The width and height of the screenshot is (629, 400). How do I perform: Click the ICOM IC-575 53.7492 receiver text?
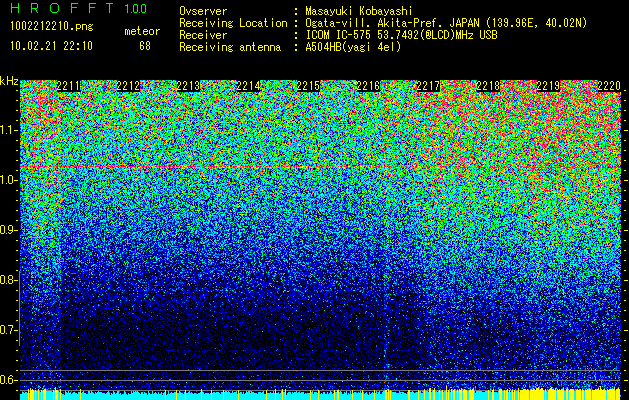(x=402, y=35)
